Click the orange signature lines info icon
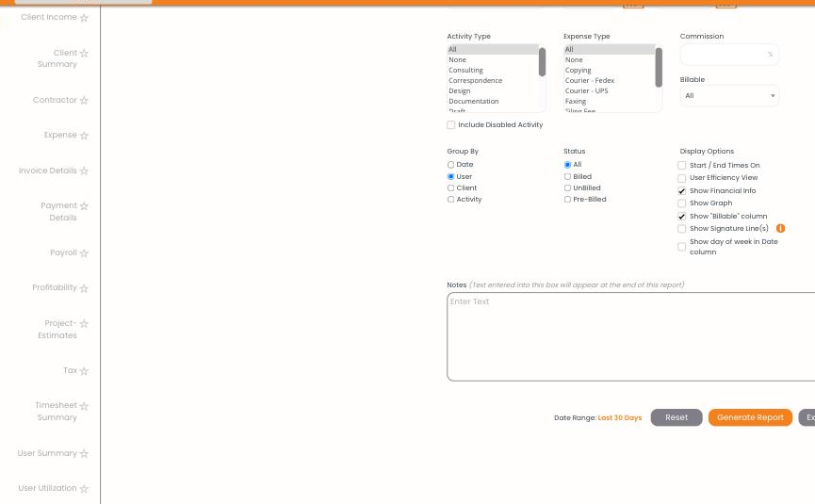 (x=780, y=228)
